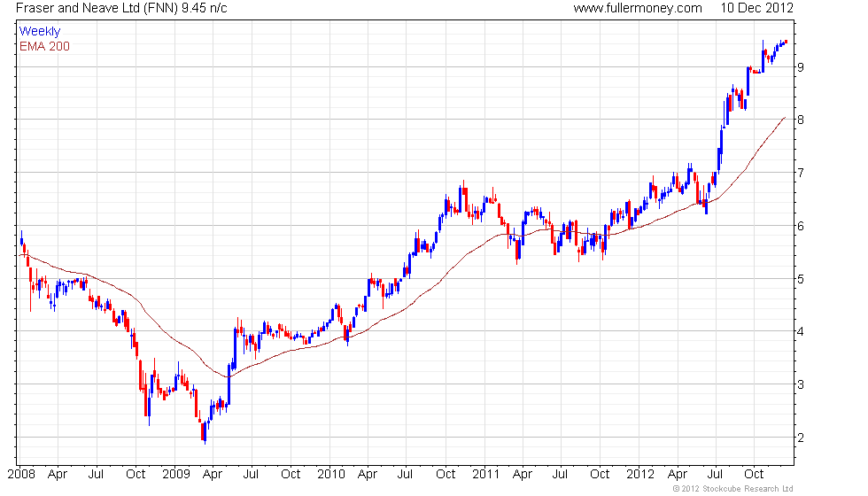Image resolution: width=868 pixels, height=496 pixels.
Task: Click the y-axis value 5
Action: pos(801,279)
